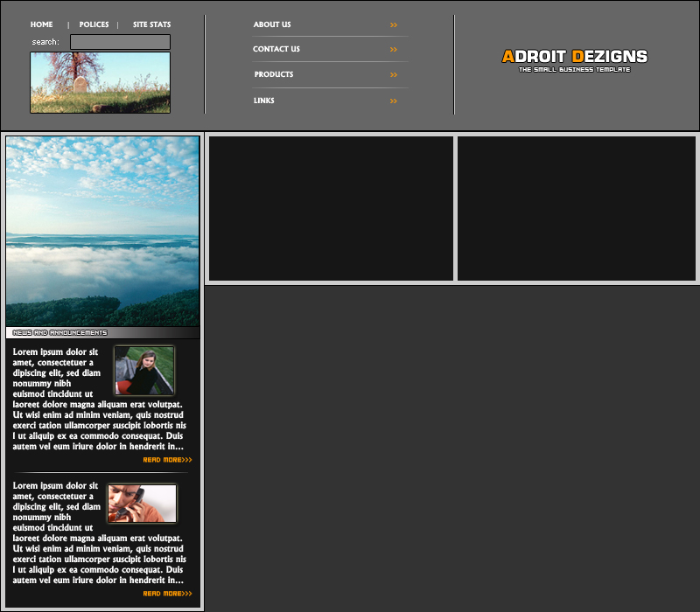Screen dimensions: 700x612
Task: Click the orange arrows beside LINKS
Action: pos(394,101)
